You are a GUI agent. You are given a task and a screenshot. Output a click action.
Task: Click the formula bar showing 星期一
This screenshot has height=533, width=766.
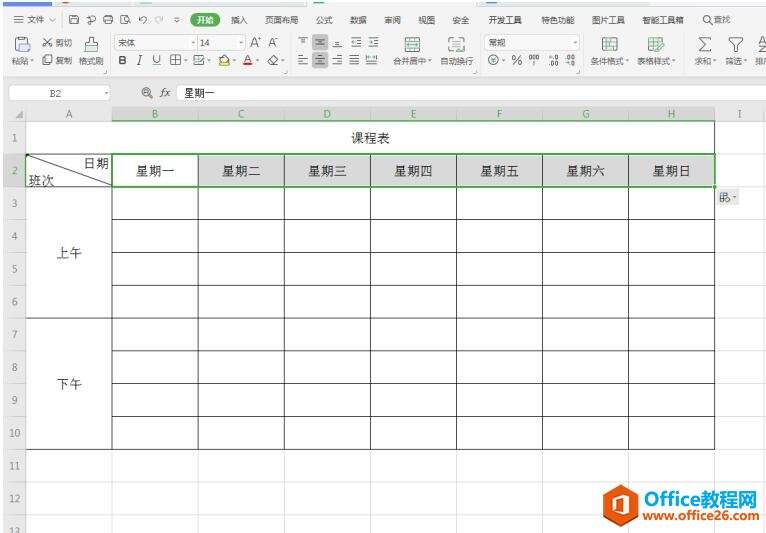click(x=469, y=93)
